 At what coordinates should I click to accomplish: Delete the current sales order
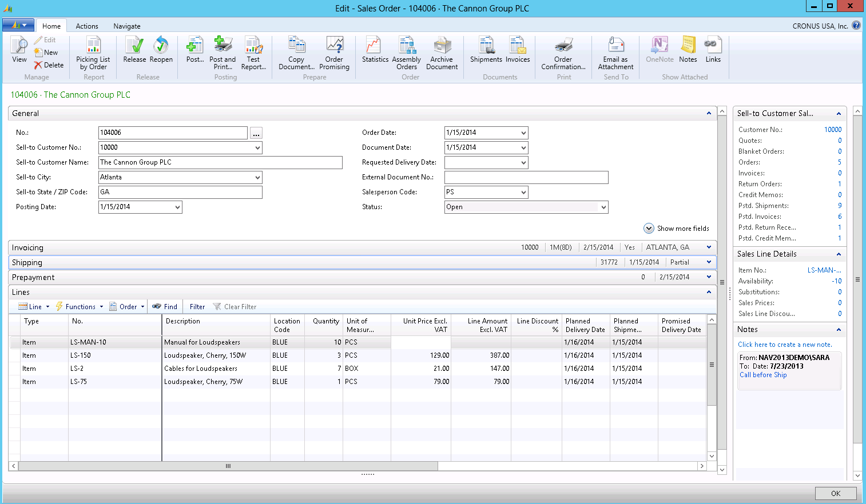click(x=49, y=65)
